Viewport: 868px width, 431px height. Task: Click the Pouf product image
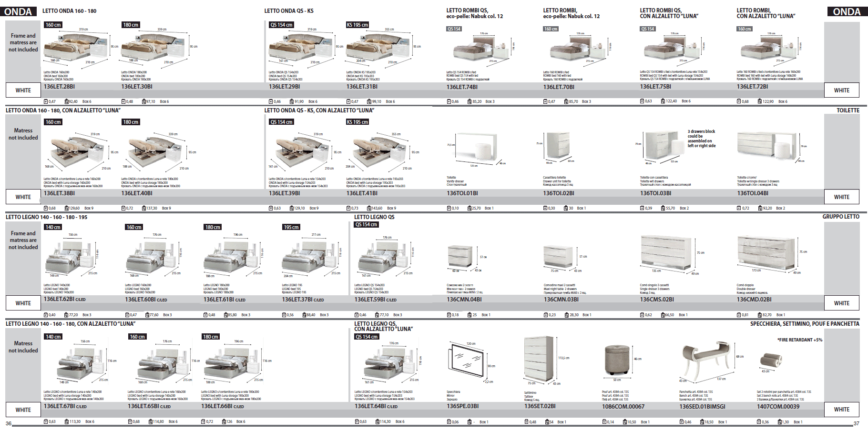click(617, 360)
